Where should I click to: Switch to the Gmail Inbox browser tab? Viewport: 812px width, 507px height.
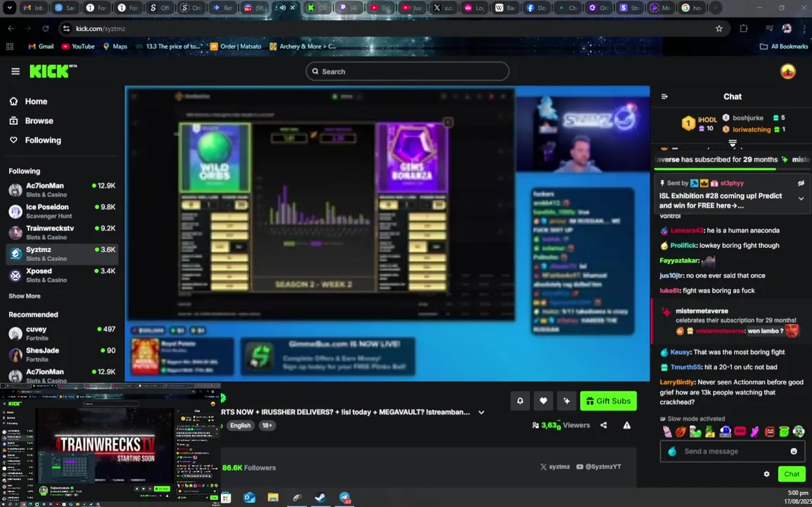[x=33, y=8]
